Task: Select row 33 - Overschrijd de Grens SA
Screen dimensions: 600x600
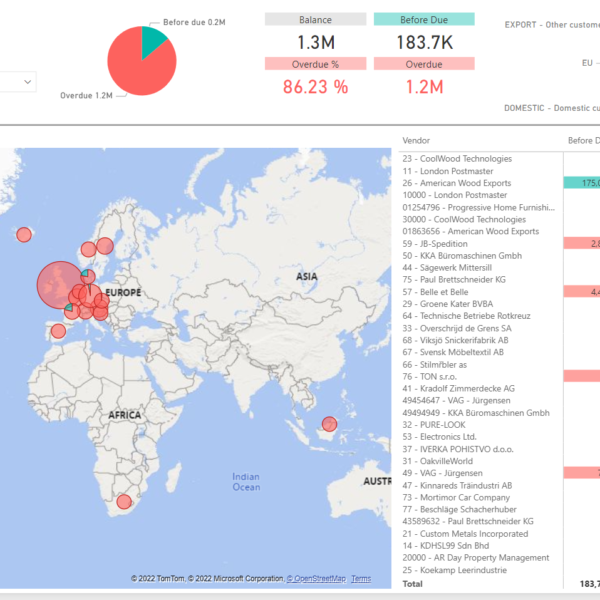Action: pyautogui.click(x=457, y=328)
